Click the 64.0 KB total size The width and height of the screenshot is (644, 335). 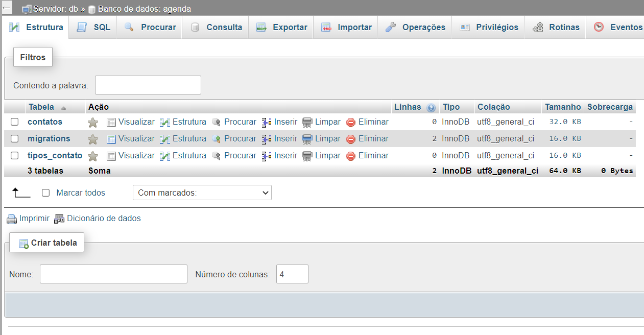pyautogui.click(x=565, y=171)
